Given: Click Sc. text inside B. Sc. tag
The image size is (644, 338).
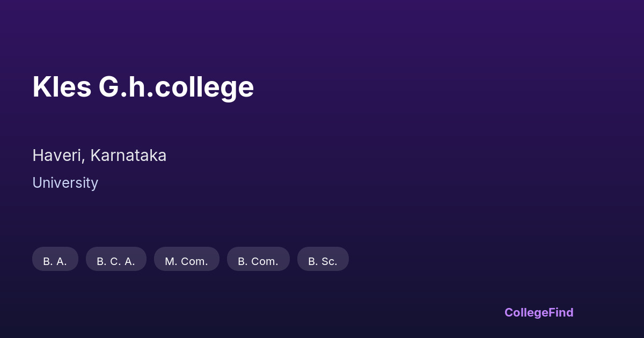Looking at the screenshot, I should 329,261.
